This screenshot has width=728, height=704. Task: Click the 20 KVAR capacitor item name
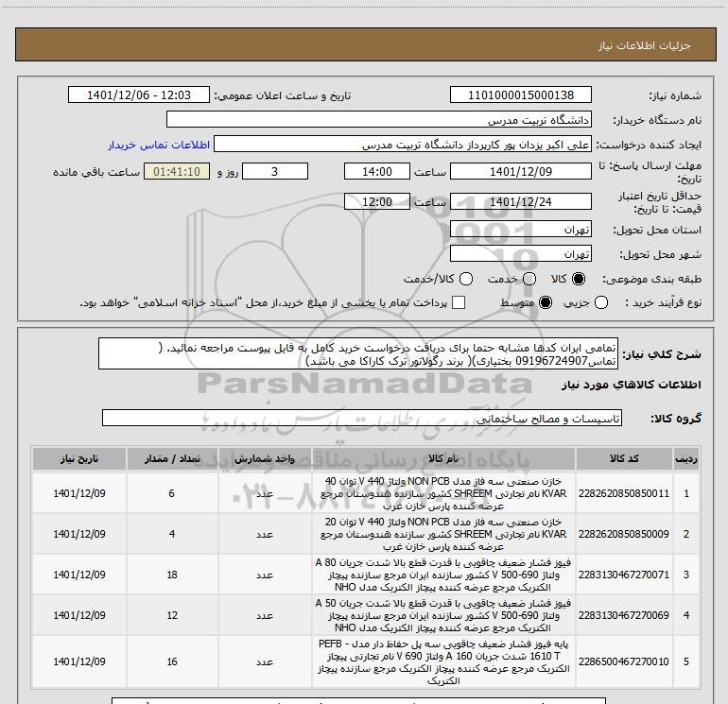[443, 534]
